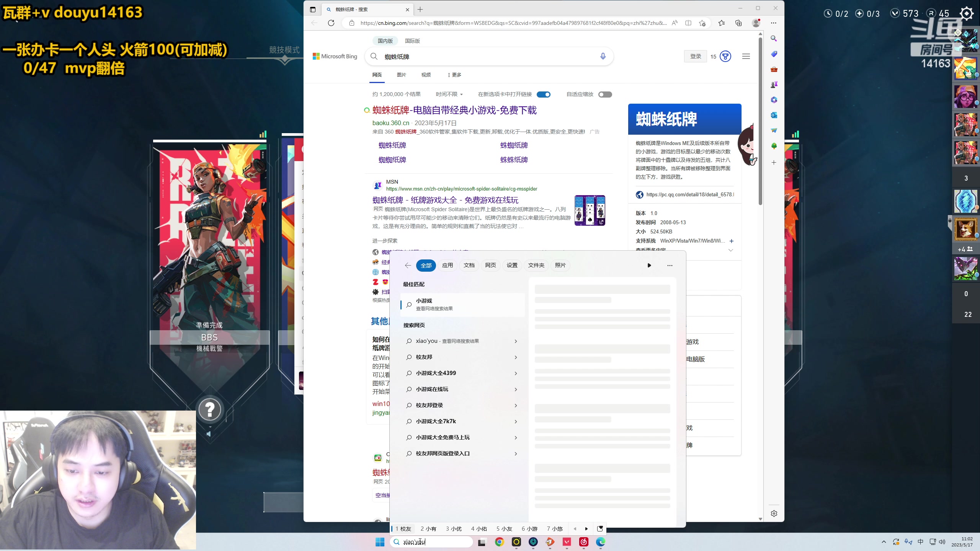Enable the adaptive zoom toggle

(x=605, y=95)
